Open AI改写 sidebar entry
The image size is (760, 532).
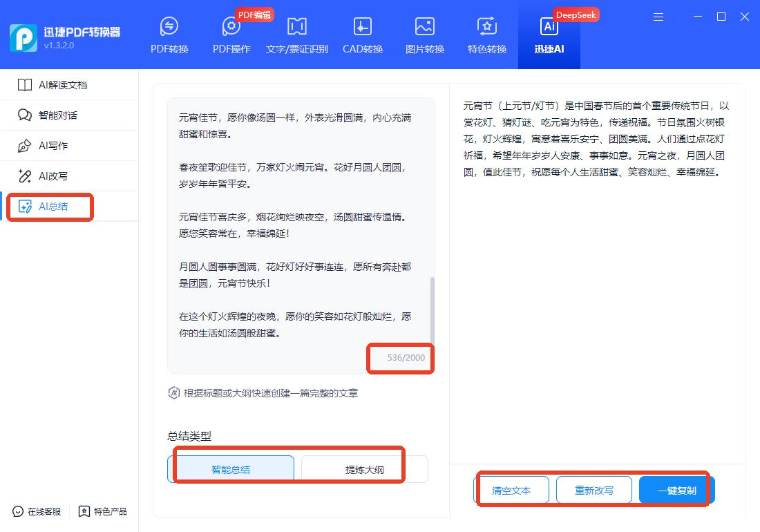coord(53,176)
